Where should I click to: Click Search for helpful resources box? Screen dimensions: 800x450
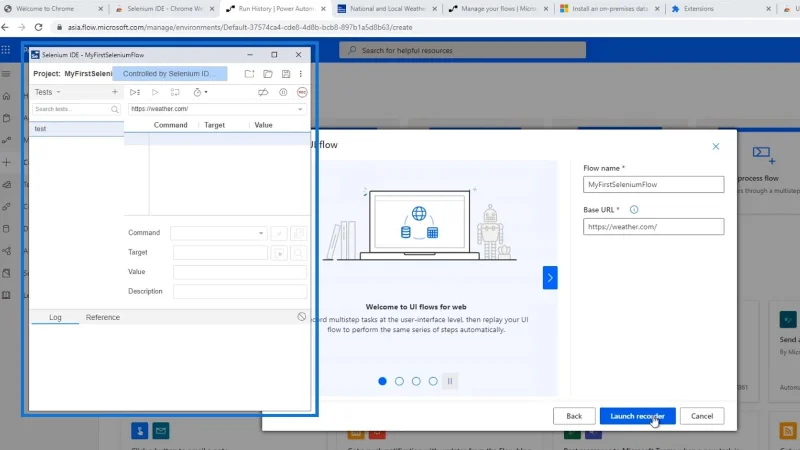click(462, 50)
